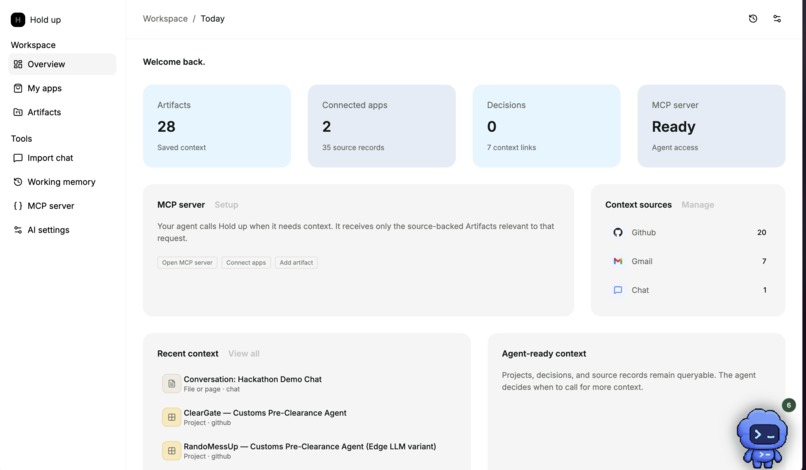Click the green notification badge on robot
This screenshot has width=806, height=470.
[x=789, y=405]
